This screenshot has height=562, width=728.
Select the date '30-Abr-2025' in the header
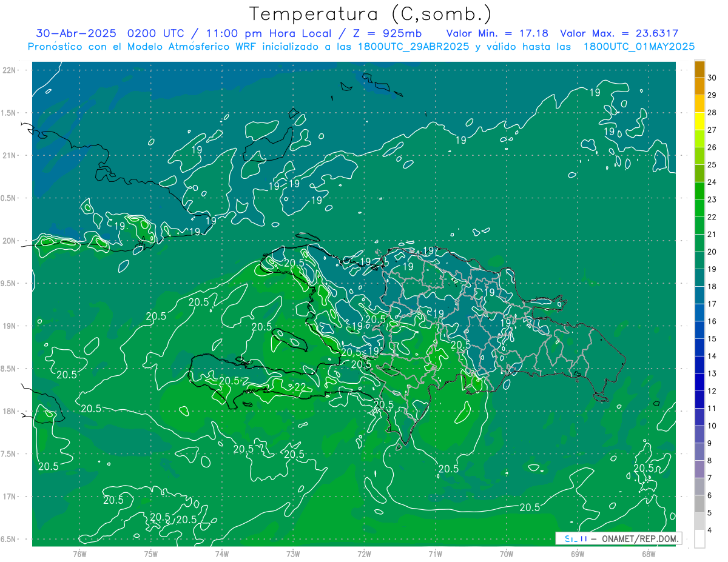tap(78, 33)
